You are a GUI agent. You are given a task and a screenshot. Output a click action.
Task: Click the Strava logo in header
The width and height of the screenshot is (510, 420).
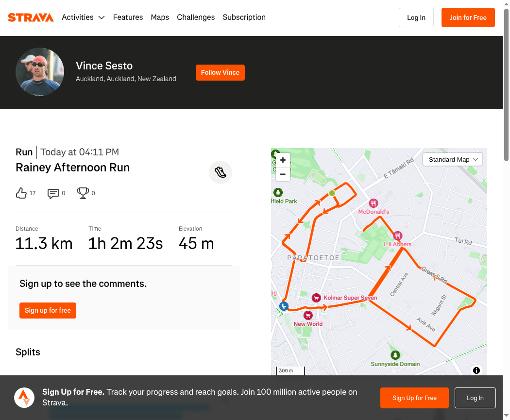[31, 17]
